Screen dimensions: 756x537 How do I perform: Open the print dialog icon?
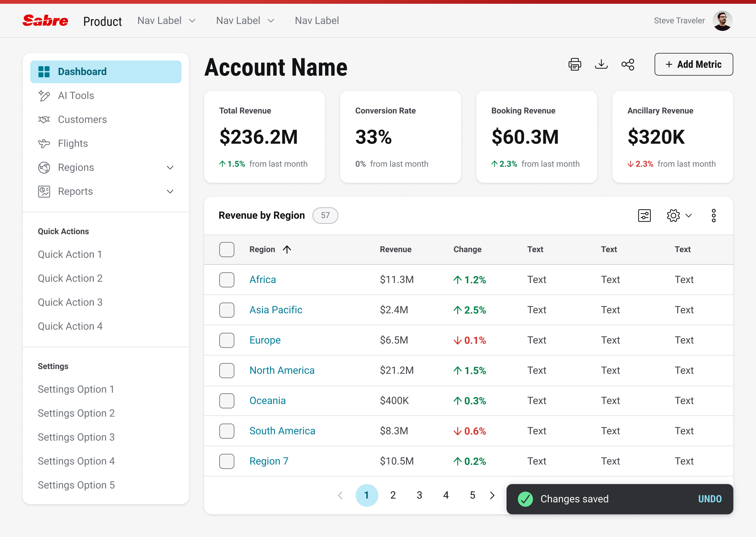pos(575,64)
